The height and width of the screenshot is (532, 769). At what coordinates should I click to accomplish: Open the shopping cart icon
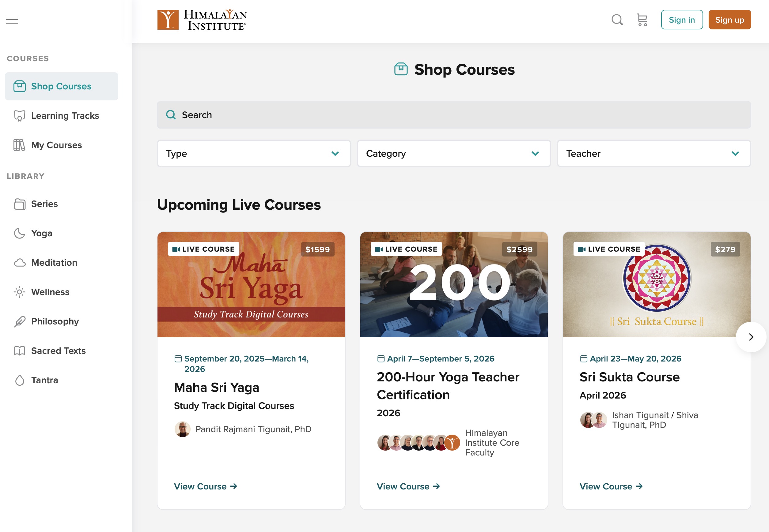tap(642, 20)
